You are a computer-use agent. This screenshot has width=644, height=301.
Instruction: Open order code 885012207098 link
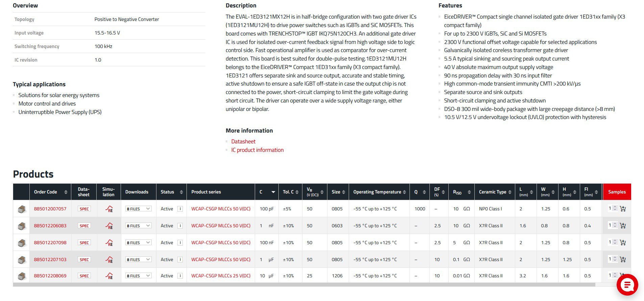coord(50,242)
